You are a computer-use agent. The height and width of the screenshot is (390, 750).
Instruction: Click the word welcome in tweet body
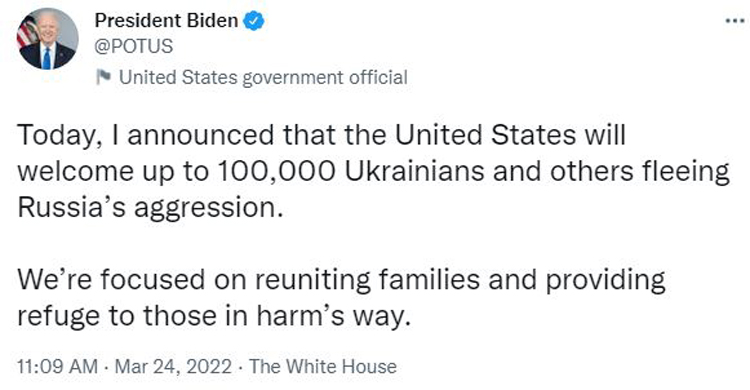(x=76, y=171)
